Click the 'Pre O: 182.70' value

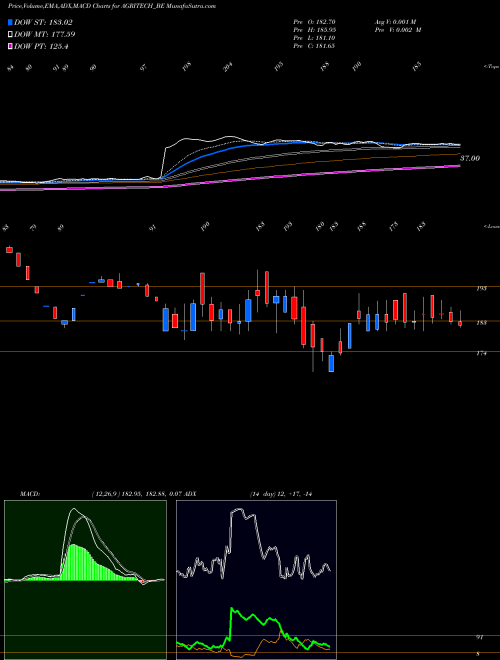pyautogui.click(x=314, y=21)
